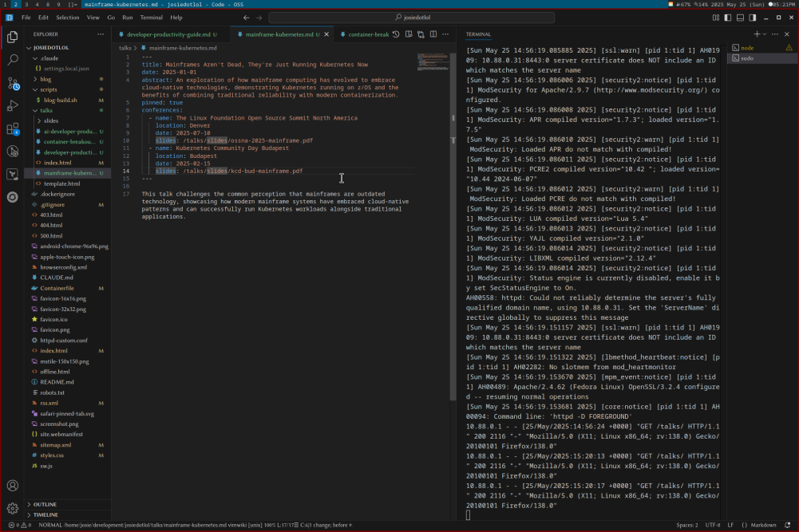Image resolution: width=799 pixels, height=532 pixels.
Task: Select the sudo terminal in terminal list
Action: click(746, 58)
